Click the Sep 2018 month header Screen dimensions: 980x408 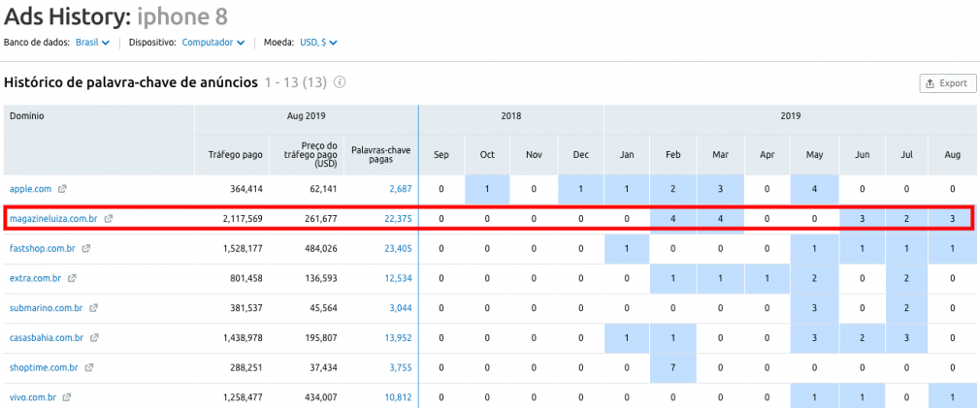click(x=441, y=155)
